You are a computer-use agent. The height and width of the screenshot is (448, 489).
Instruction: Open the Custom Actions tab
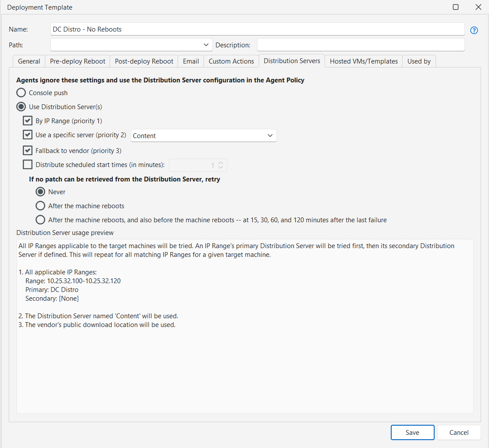pos(231,61)
